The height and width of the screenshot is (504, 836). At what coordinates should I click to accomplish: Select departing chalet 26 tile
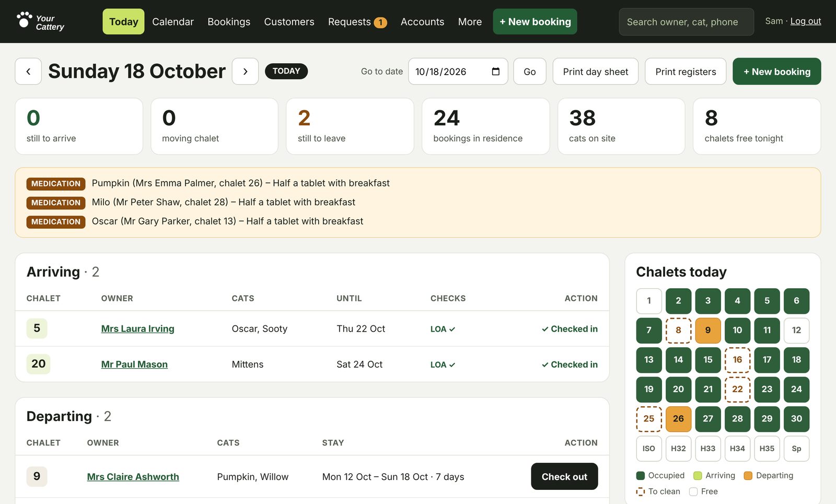(678, 419)
